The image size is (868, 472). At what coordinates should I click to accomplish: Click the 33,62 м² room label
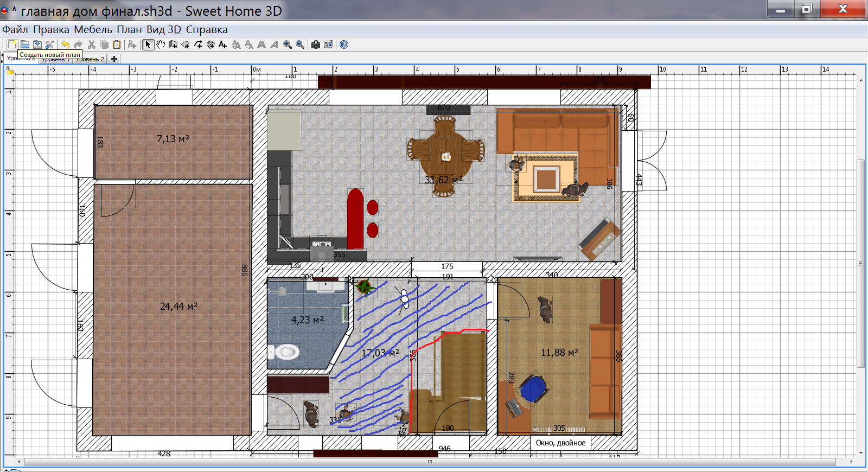(443, 180)
